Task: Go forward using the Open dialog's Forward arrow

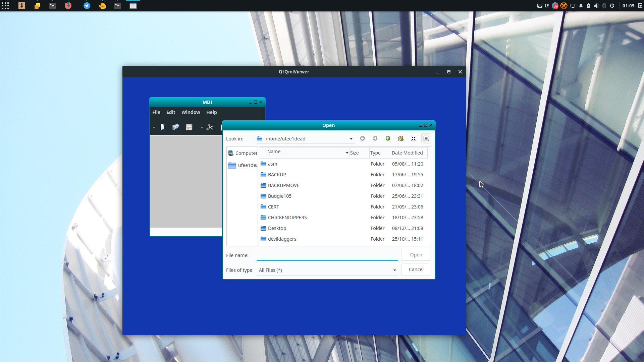Action: [375, 138]
